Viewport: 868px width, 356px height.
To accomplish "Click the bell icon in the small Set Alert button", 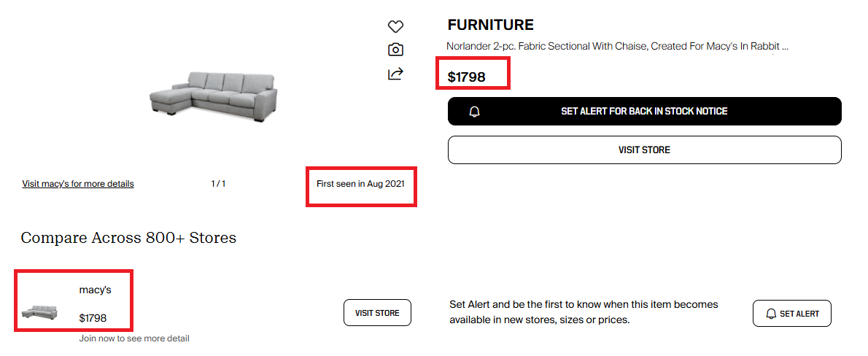I will pos(771,314).
